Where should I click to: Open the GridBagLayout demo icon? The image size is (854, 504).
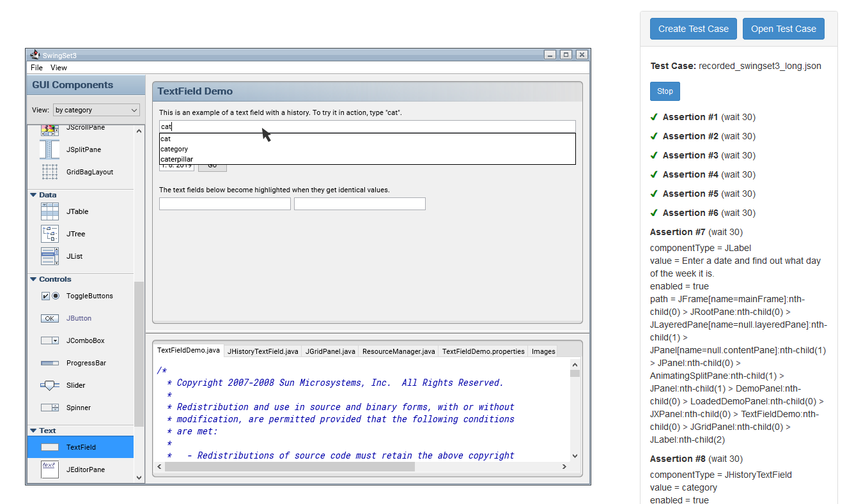tap(49, 172)
